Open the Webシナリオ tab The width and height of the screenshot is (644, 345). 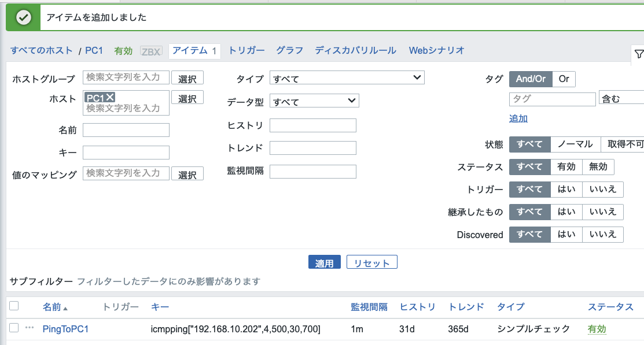click(x=436, y=51)
